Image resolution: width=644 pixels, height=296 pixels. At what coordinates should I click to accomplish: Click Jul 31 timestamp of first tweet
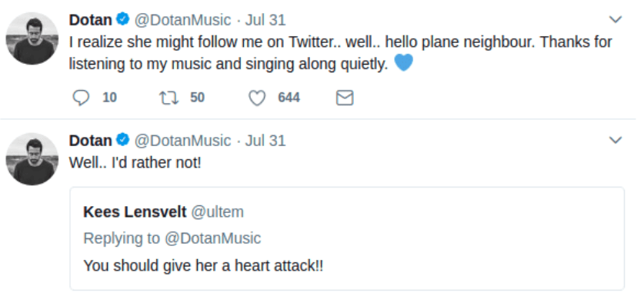[x=265, y=20]
